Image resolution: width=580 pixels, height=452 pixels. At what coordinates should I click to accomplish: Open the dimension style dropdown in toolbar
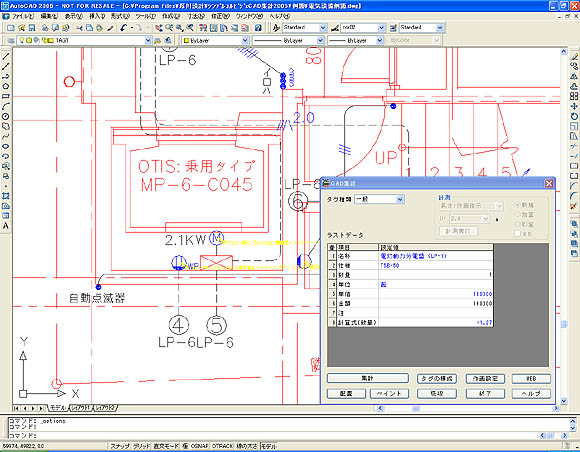click(x=381, y=28)
